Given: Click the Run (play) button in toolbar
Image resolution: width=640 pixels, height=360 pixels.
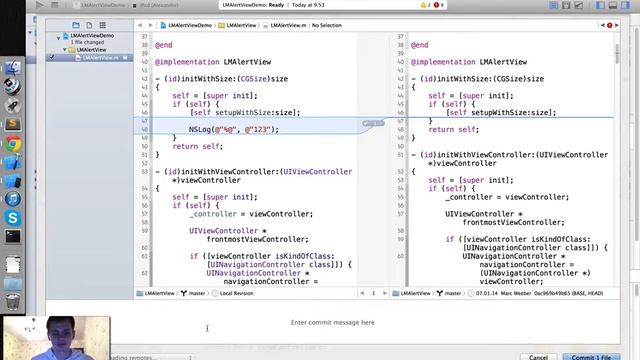Looking at the screenshot, I should tap(40, 5).
